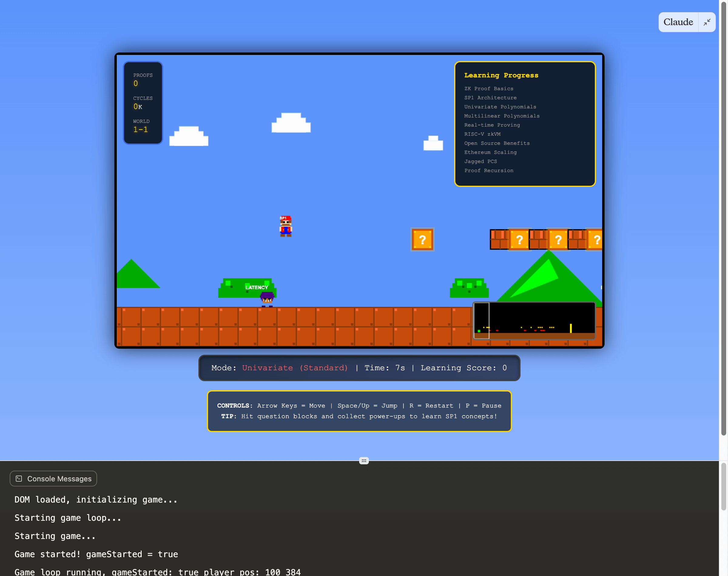This screenshot has height=576, width=728.
Task: Click the level minimap in the corner
Action: point(534,321)
